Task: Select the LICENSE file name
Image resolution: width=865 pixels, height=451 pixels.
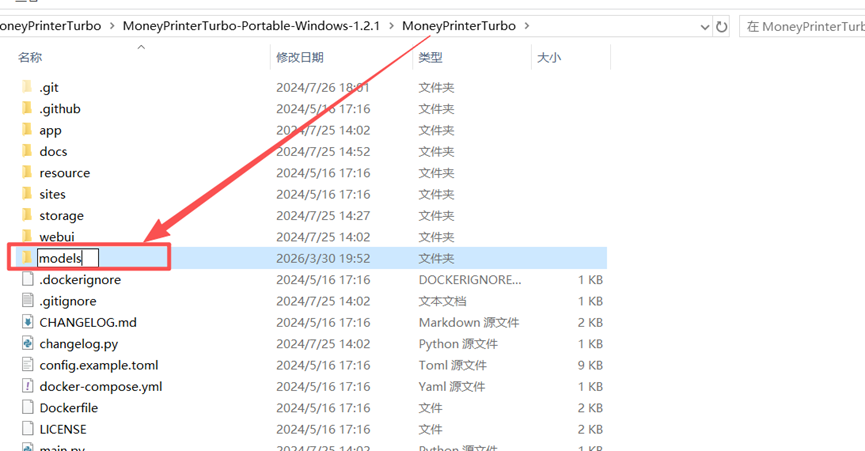Action: click(x=63, y=429)
